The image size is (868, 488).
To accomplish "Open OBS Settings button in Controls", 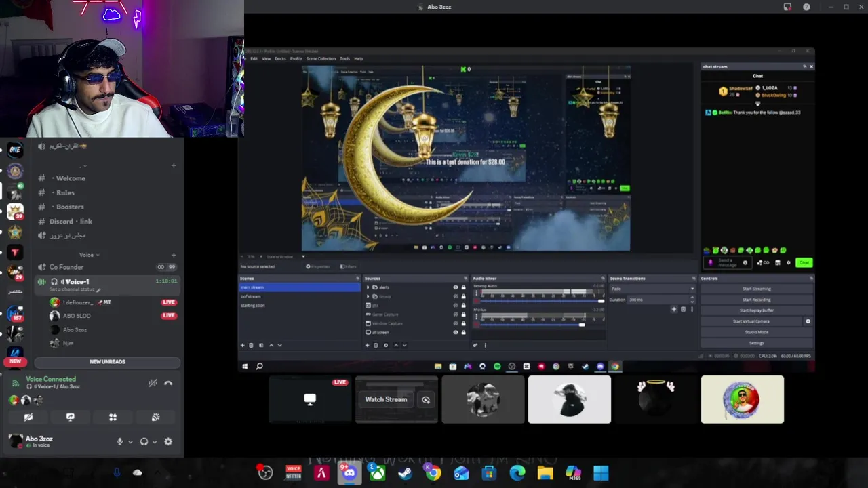I will [756, 343].
